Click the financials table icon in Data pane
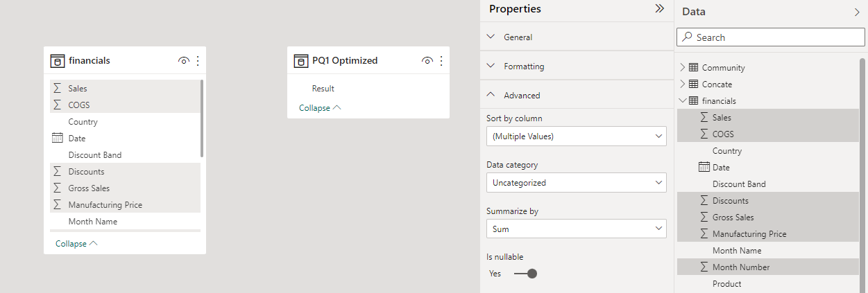This screenshot has width=868, height=293. [694, 101]
